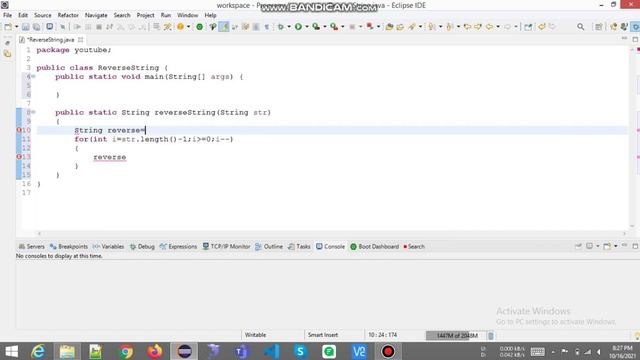
Task: Save the file with the Save icon
Action: 25,27
